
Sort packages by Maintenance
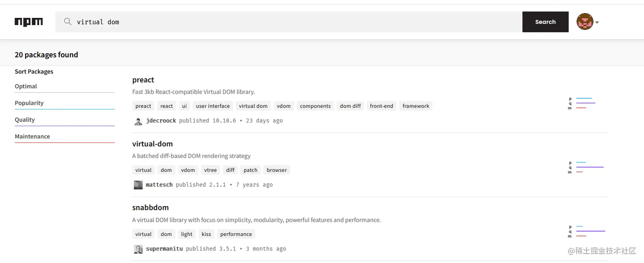[32, 137]
